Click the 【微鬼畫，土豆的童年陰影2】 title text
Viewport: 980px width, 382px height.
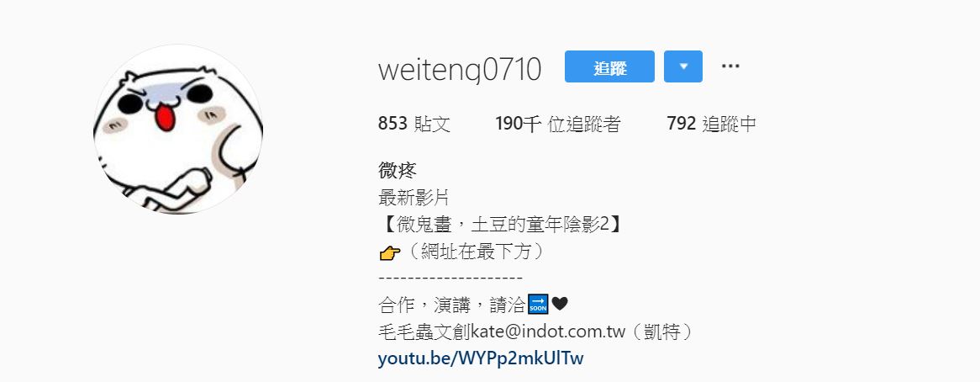click(x=501, y=225)
